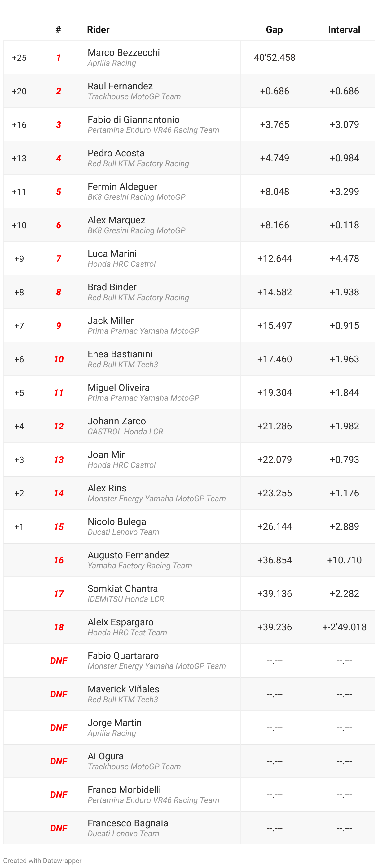The height and width of the screenshot is (868, 378).
Task: Click the # position column header
Action: 58,30
